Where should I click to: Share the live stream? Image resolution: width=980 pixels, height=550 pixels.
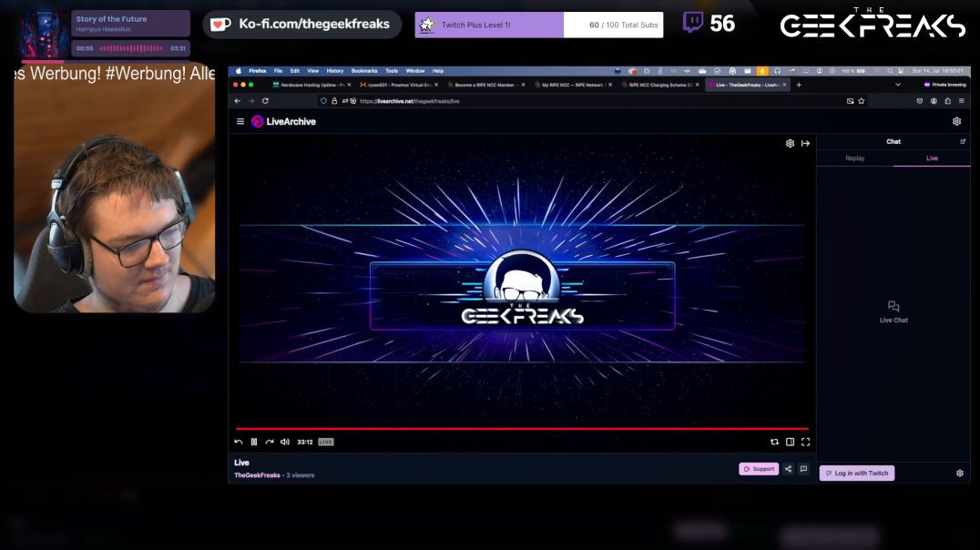[x=788, y=469]
